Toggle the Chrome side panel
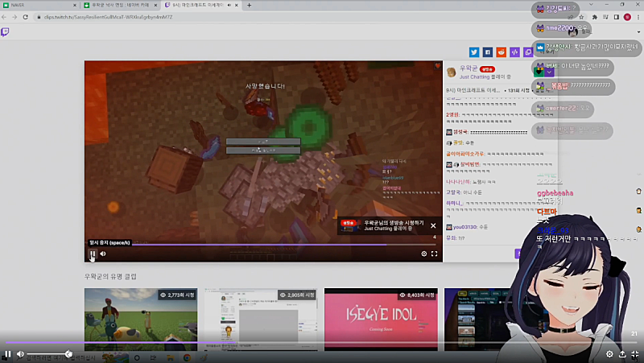 (616, 17)
